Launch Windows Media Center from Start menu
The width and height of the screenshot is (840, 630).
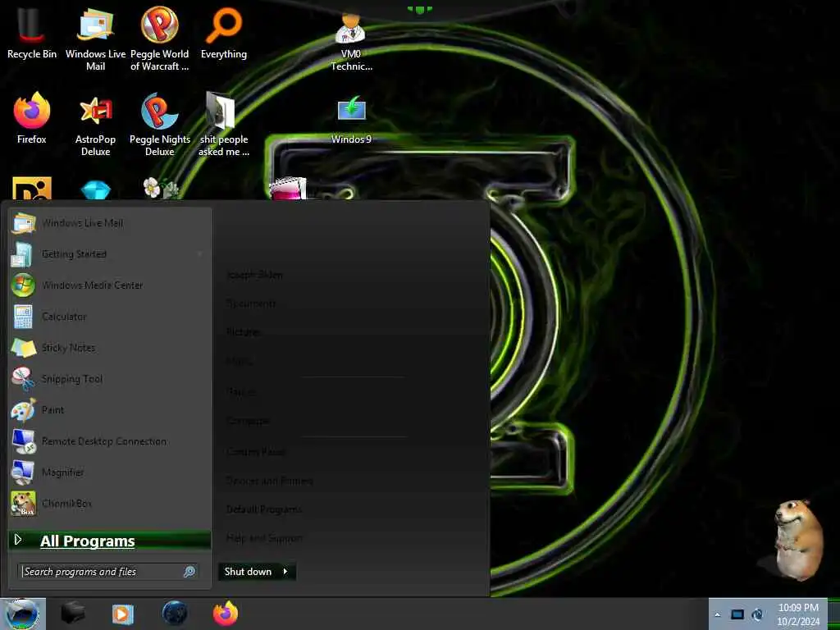pos(110,285)
